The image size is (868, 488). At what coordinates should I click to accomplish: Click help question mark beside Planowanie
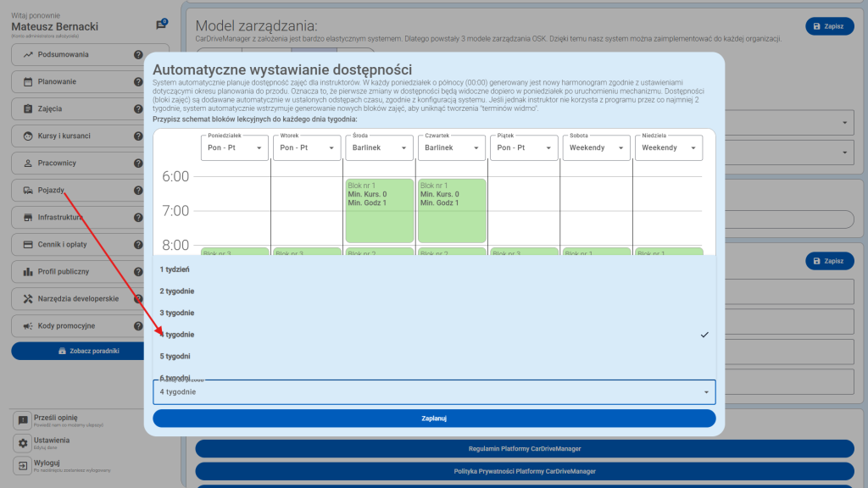point(138,82)
